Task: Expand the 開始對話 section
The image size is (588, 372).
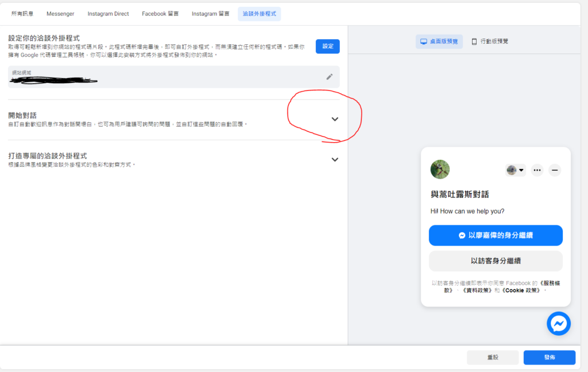Action: click(335, 119)
